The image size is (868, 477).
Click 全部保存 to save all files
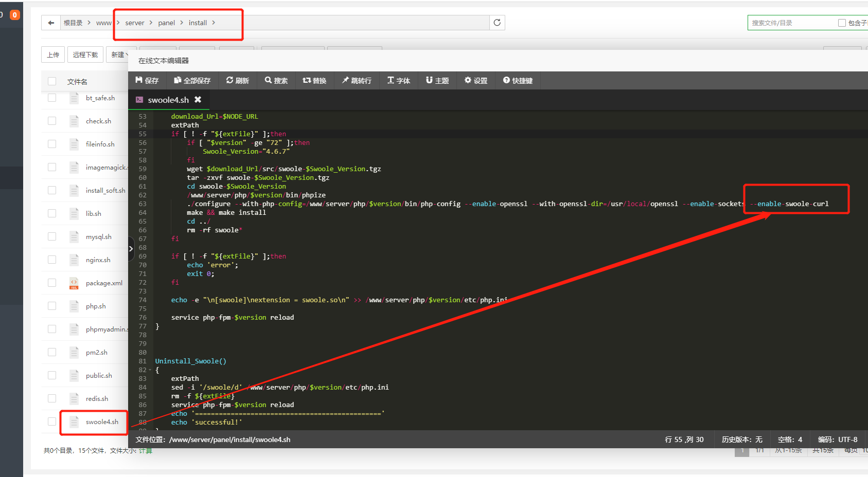click(192, 80)
